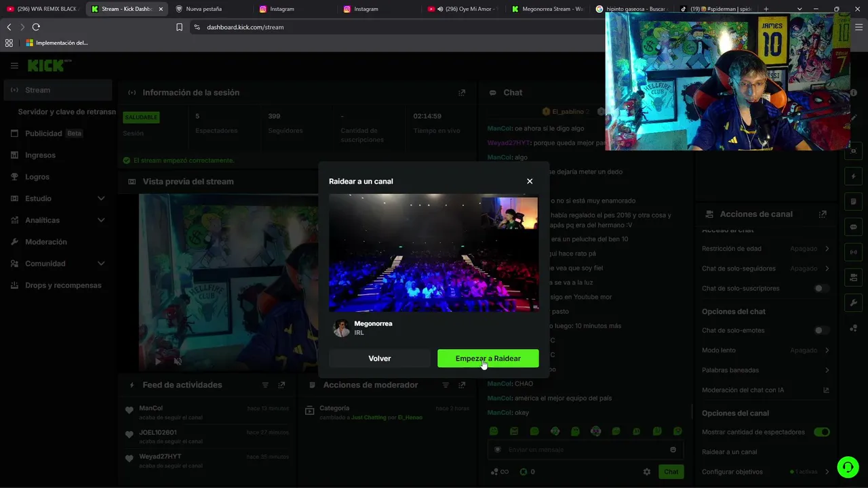The height and width of the screenshot is (488, 868).
Task: Close the Raidear a un canal dialog
Action: tap(530, 181)
